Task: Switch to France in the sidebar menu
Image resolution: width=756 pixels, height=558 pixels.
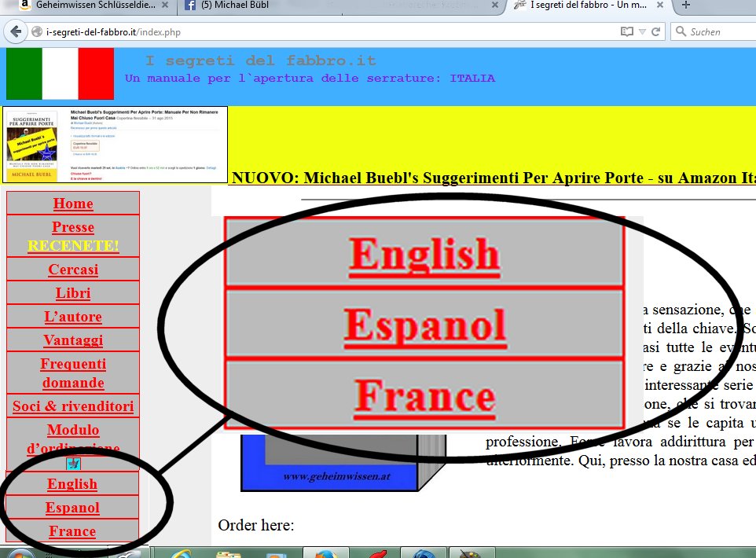Action: click(72, 531)
